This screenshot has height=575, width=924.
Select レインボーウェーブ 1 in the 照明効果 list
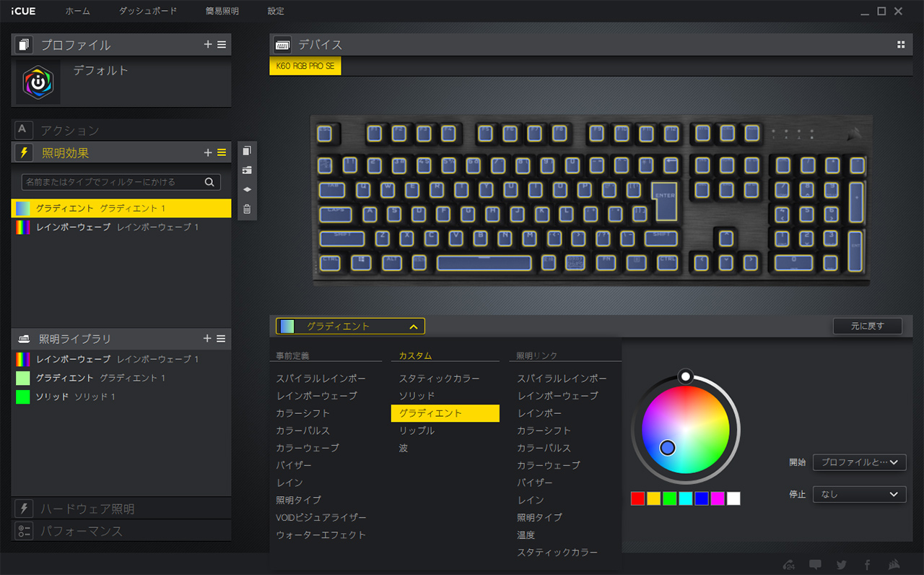[121, 227]
